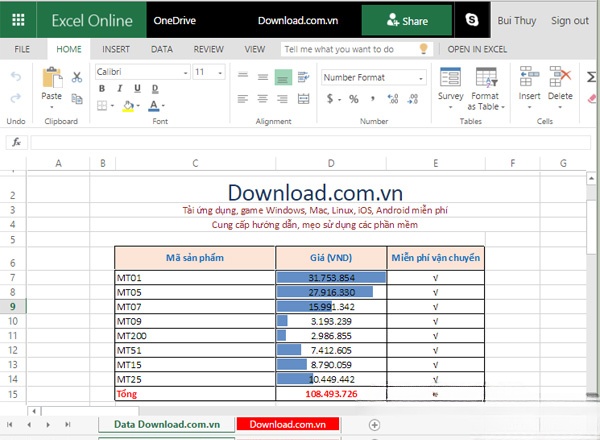Expand the Survey dropdown arrow
600x440 pixels.
pos(450,107)
